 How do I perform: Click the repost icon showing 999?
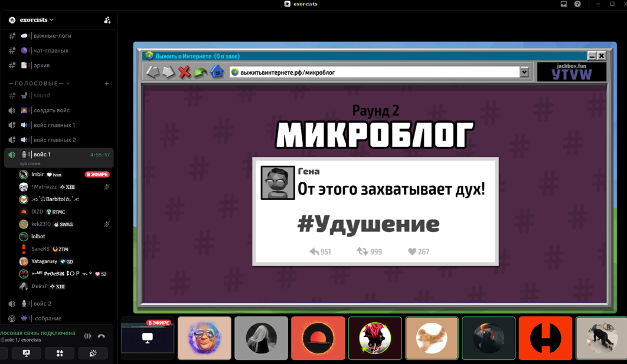coord(363,251)
